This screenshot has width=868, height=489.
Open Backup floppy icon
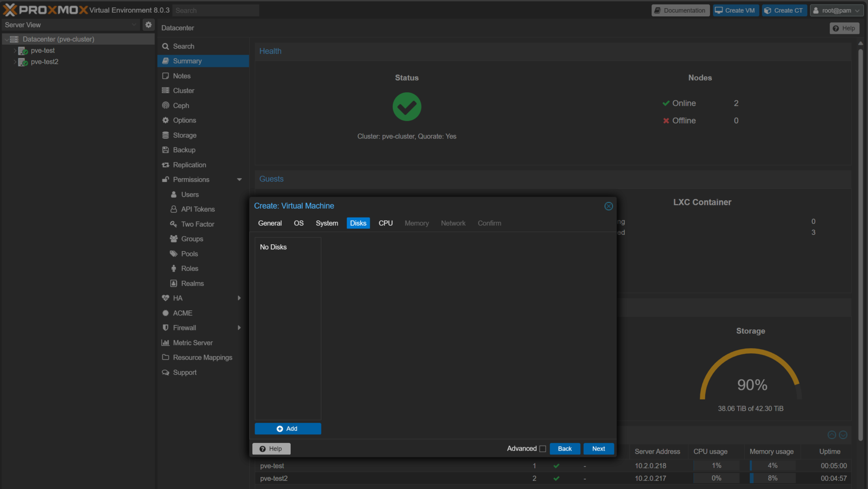coord(165,150)
